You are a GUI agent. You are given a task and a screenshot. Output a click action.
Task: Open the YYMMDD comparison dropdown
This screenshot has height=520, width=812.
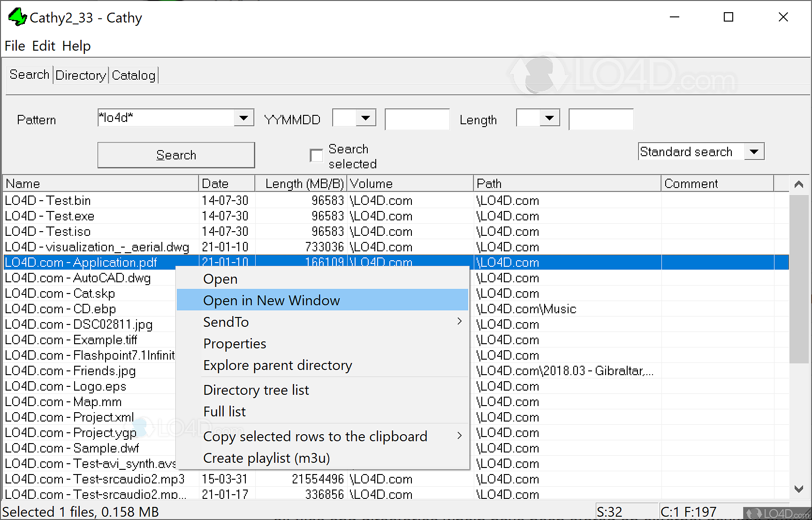365,118
